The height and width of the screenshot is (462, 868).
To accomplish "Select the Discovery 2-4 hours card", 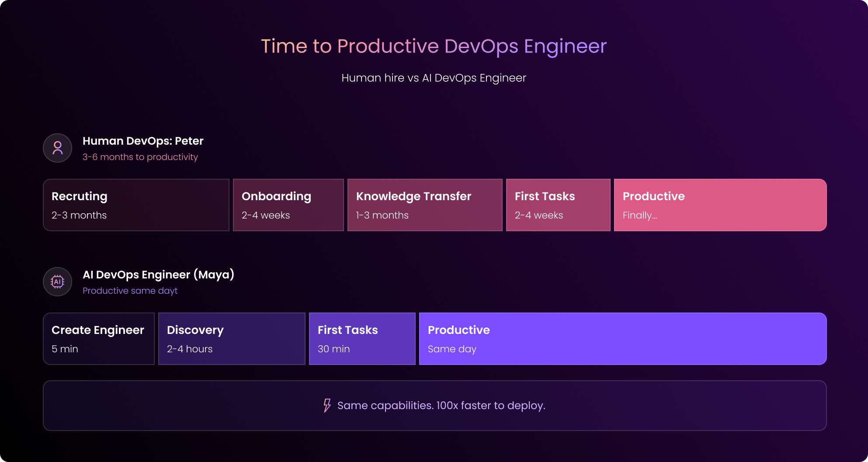I will [x=232, y=339].
